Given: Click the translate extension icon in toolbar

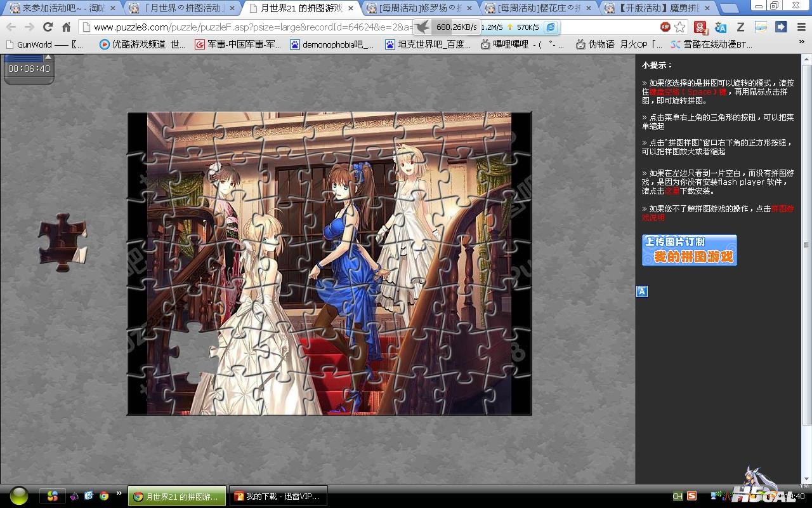Looking at the screenshot, I should coord(720,27).
